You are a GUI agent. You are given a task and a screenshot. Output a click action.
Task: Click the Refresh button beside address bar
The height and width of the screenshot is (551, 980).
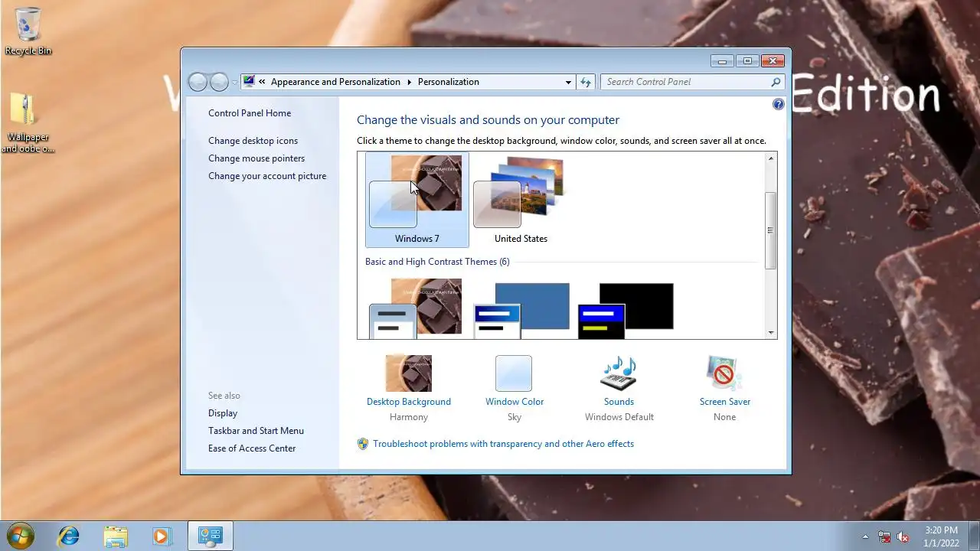click(x=586, y=82)
